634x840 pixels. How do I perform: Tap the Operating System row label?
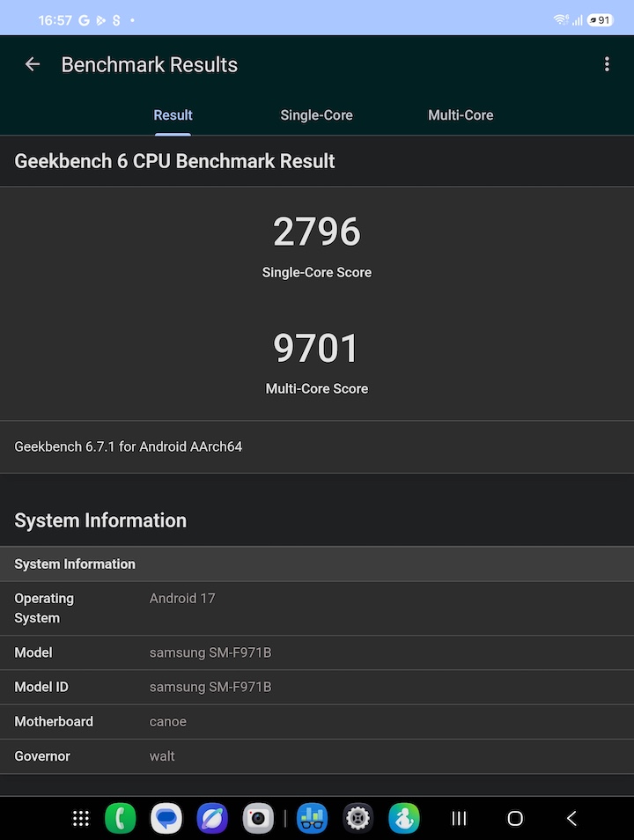click(44, 608)
